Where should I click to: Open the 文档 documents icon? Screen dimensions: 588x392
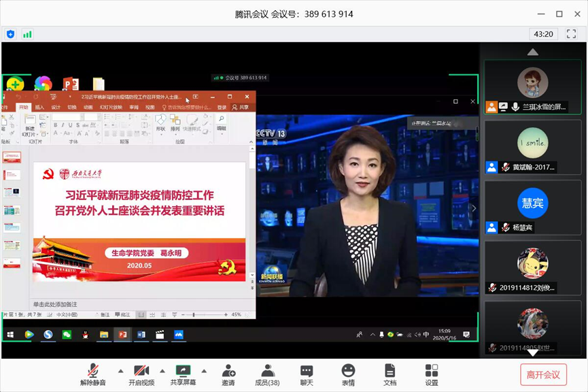pos(390,374)
